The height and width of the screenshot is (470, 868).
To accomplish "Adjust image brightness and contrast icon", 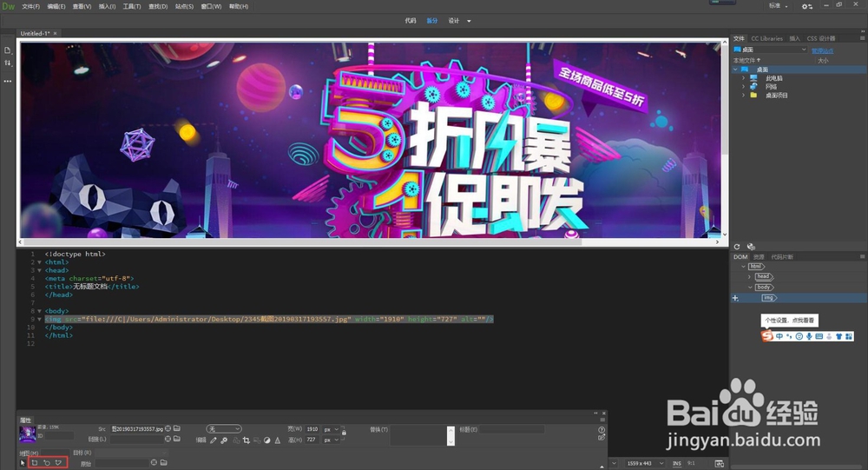I will [x=267, y=440].
